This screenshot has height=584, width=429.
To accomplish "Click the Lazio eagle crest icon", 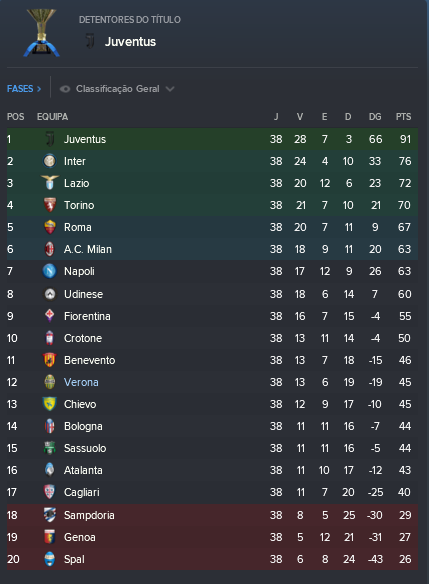I will point(50,182).
